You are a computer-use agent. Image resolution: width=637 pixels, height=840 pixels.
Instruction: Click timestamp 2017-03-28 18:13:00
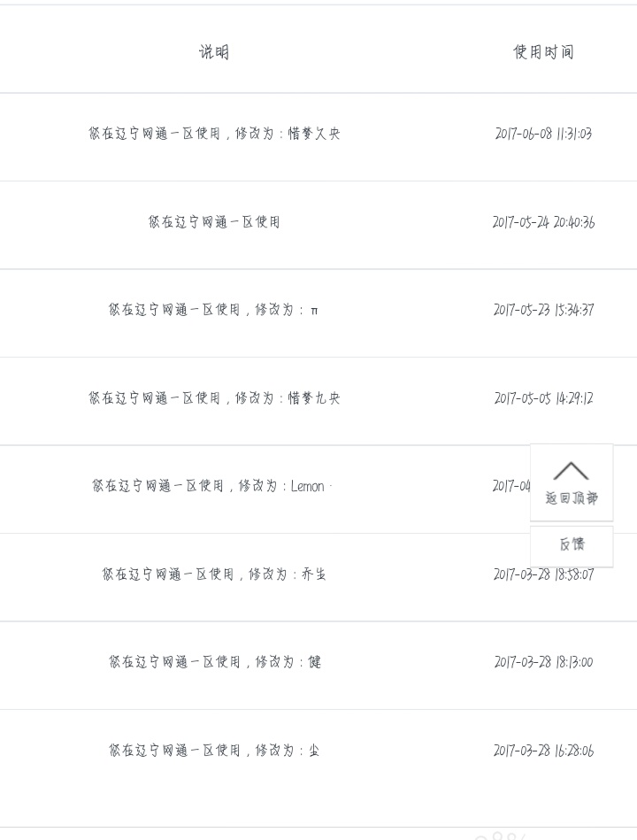tap(543, 662)
